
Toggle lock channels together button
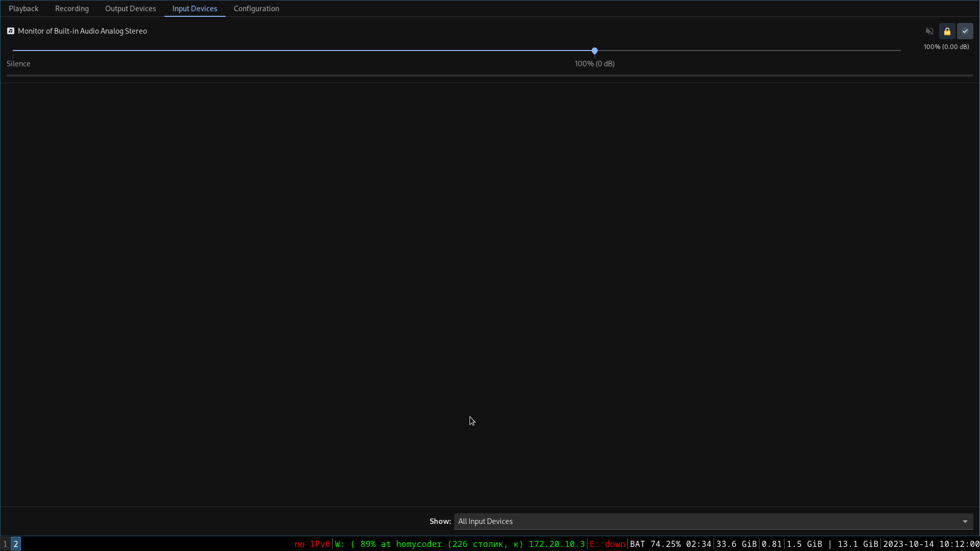[947, 31]
